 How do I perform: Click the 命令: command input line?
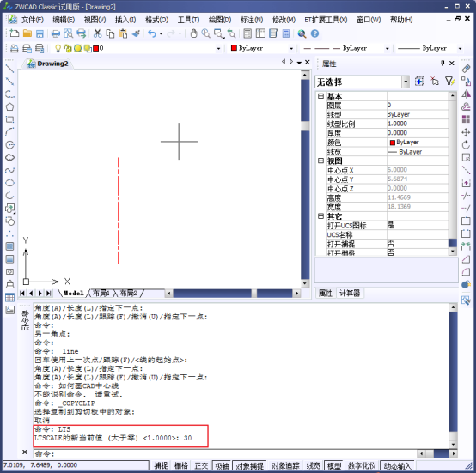click(x=224, y=454)
